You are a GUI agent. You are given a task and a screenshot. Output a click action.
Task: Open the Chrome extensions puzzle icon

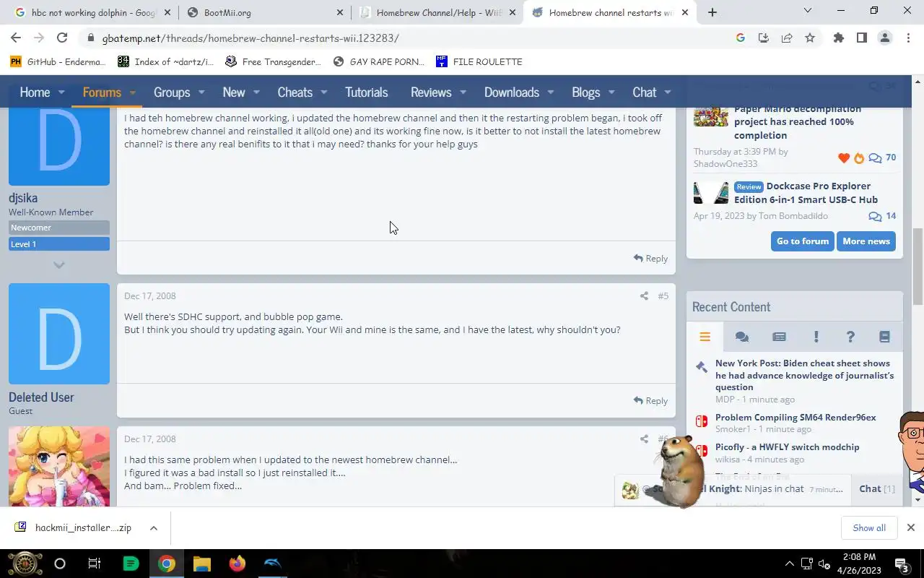point(838,38)
